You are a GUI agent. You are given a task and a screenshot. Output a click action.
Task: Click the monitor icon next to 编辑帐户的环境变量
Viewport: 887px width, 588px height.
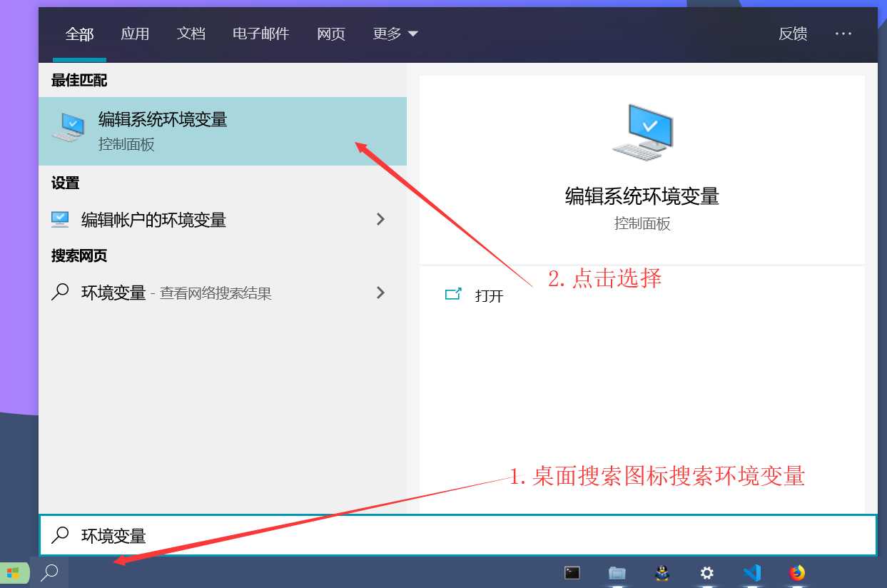tap(60, 219)
